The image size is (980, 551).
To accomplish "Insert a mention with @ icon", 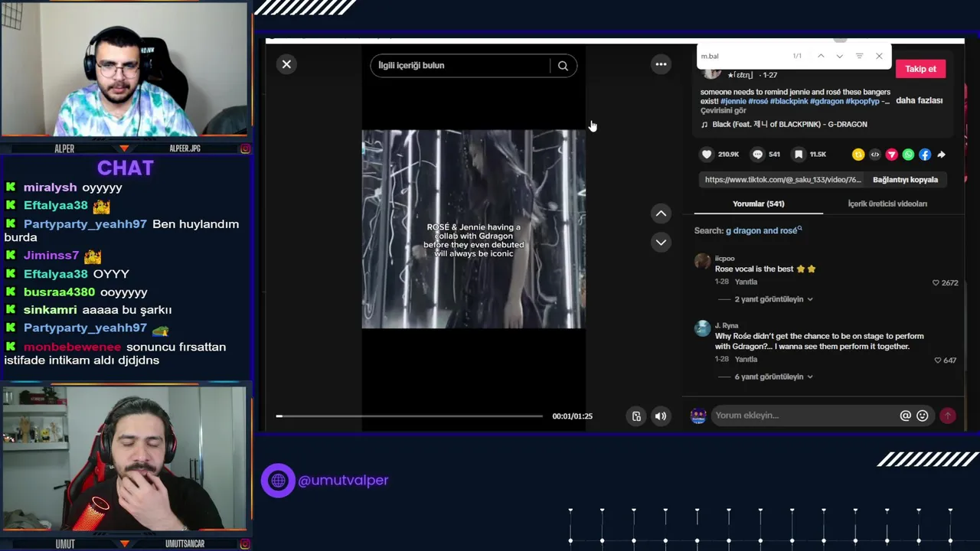I will (x=905, y=416).
